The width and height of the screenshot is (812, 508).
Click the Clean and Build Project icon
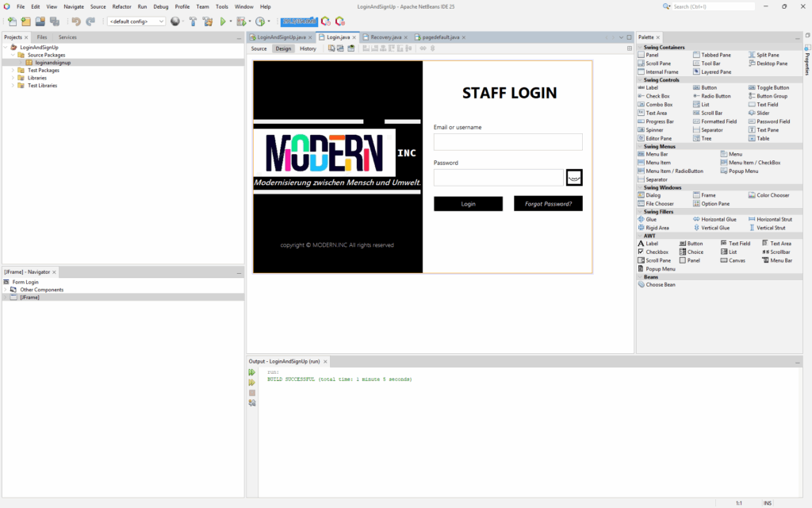click(x=208, y=21)
